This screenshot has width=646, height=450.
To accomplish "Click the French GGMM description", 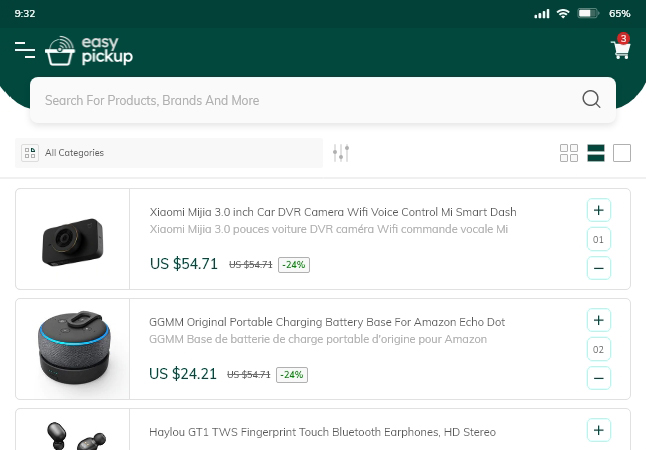I will pyautogui.click(x=318, y=339).
